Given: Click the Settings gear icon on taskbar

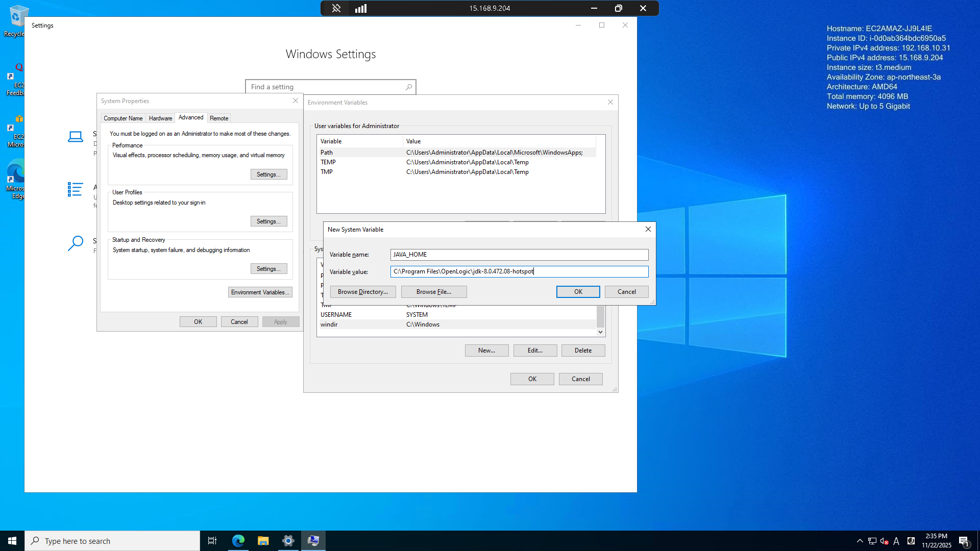Looking at the screenshot, I should coord(288,541).
